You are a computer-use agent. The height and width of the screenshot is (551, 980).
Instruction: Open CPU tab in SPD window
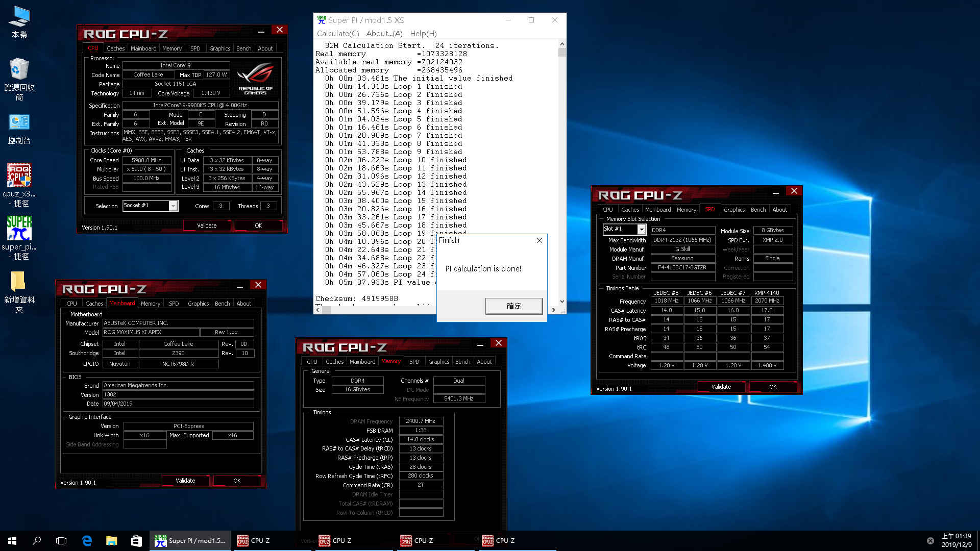pyautogui.click(x=607, y=210)
